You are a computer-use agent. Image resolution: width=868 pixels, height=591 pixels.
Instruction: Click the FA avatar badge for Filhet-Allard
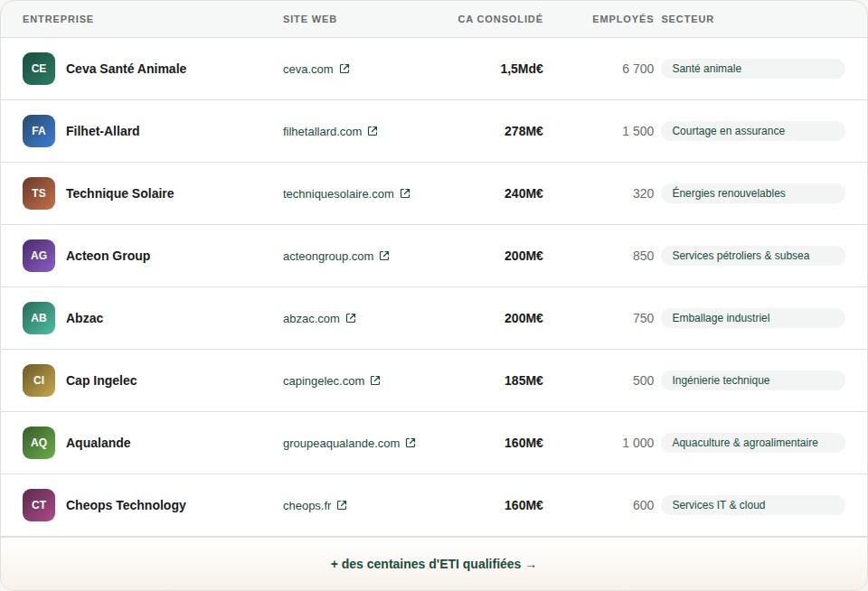[39, 131]
